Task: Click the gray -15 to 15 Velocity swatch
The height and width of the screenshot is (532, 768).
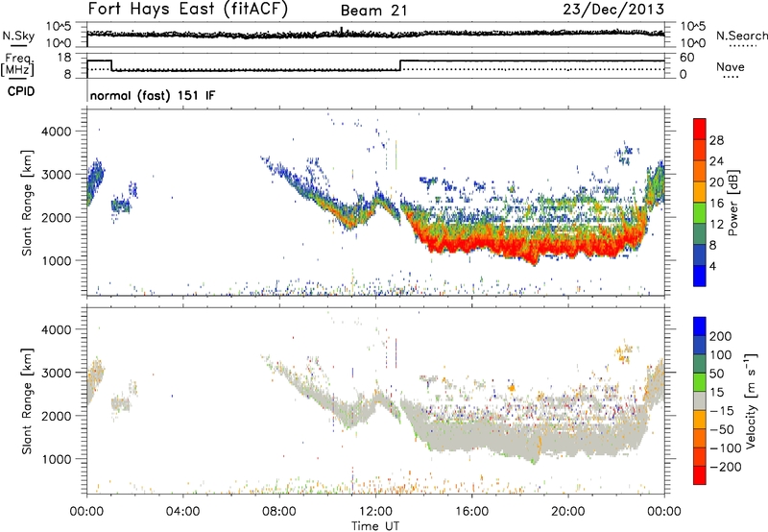Action: (700, 400)
